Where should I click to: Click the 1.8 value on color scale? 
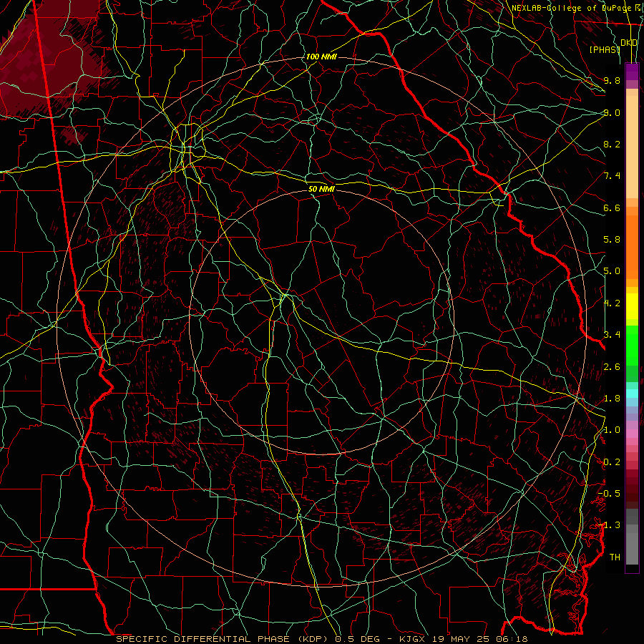pyautogui.click(x=612, y=399)
